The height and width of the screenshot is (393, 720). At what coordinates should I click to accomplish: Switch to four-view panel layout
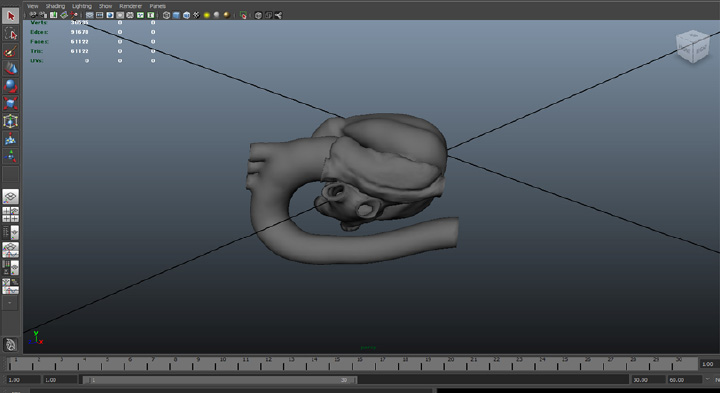point(11,214)
